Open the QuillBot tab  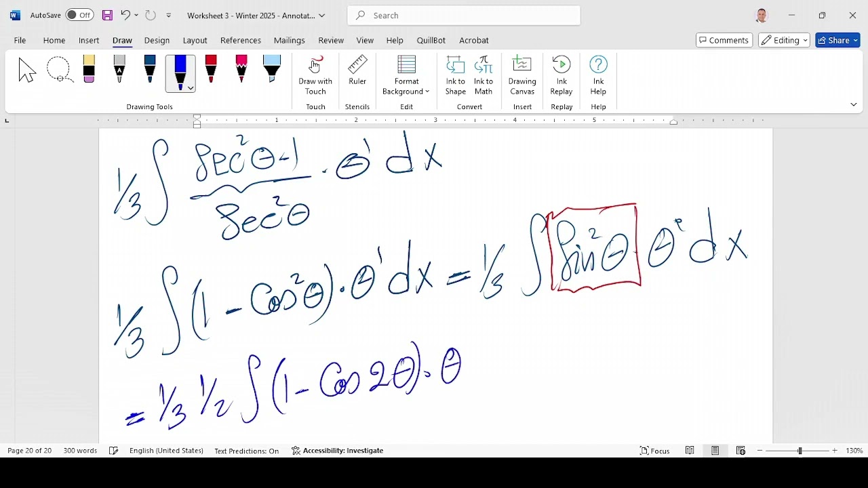pos(431,40)
